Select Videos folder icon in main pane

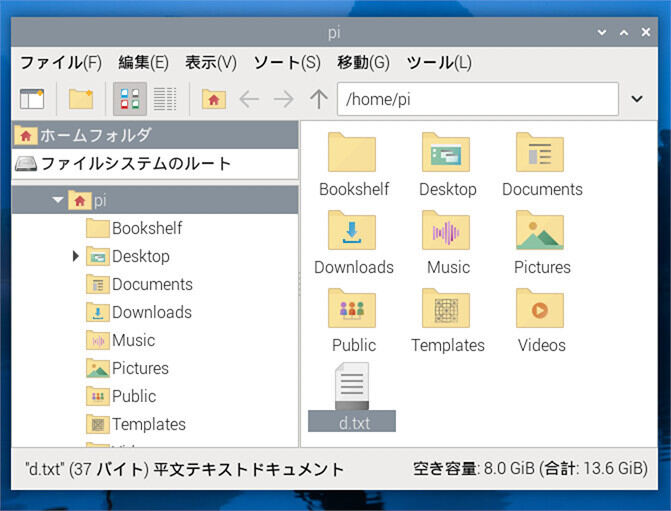pos(540,309)
